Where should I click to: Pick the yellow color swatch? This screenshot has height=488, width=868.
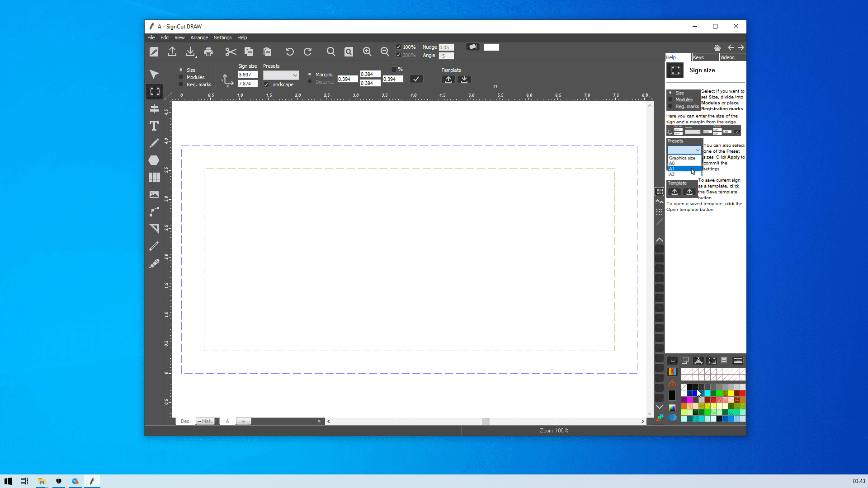(x=731, y=394)
